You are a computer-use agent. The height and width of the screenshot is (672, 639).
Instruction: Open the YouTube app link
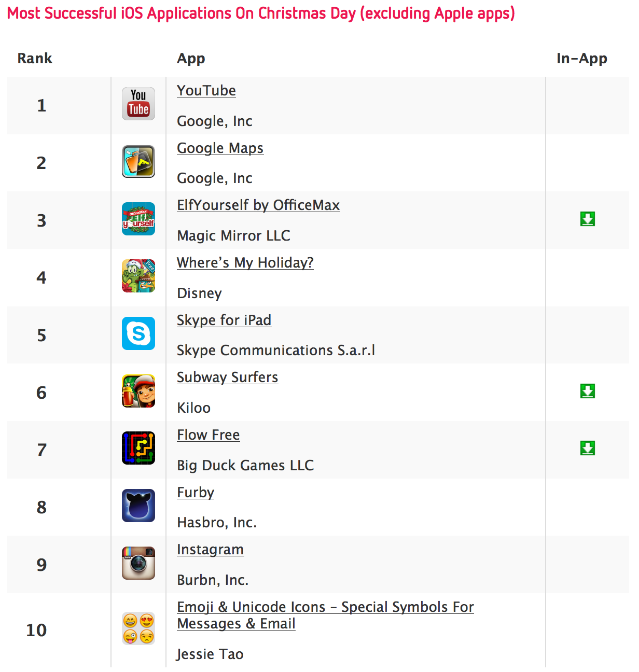[x=206, y=91]
